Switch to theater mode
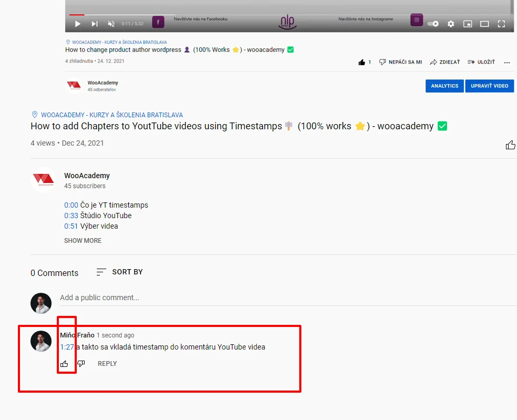517x420 pixels. click(484, 24)
